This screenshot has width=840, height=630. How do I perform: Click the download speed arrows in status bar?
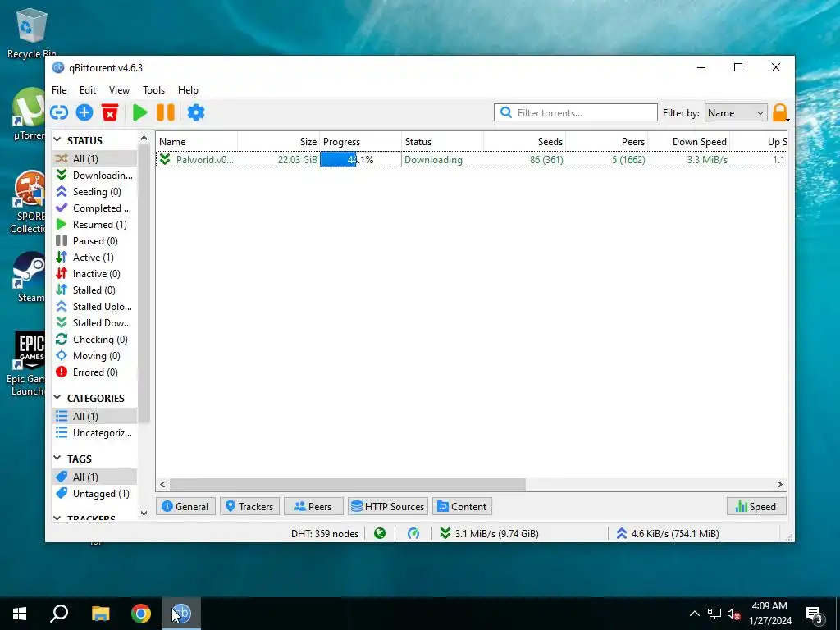click(x=445, y=533)
